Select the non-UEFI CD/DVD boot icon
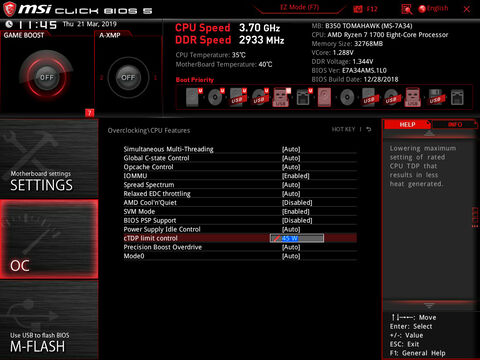The image size is (480, 360). click(x=347, y=97)
